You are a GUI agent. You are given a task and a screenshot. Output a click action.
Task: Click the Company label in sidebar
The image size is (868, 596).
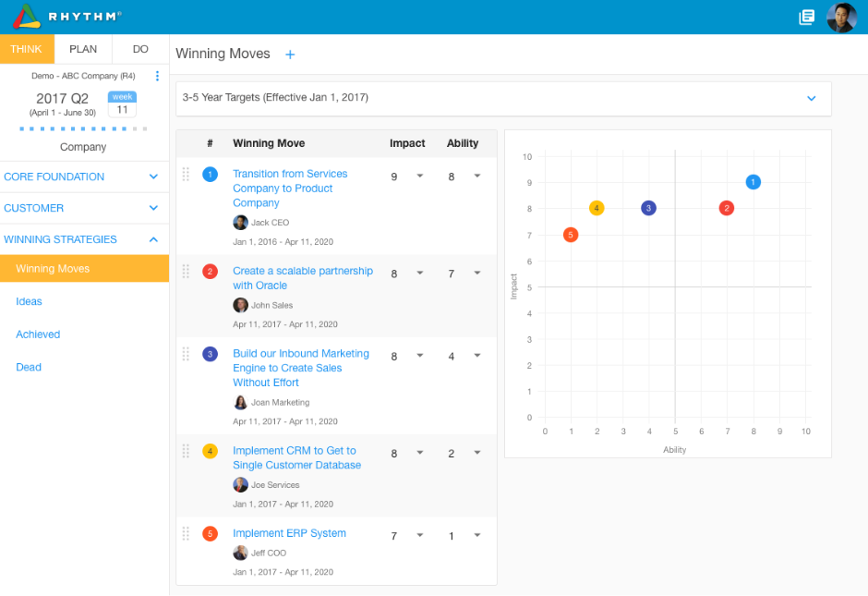[83, 147]
